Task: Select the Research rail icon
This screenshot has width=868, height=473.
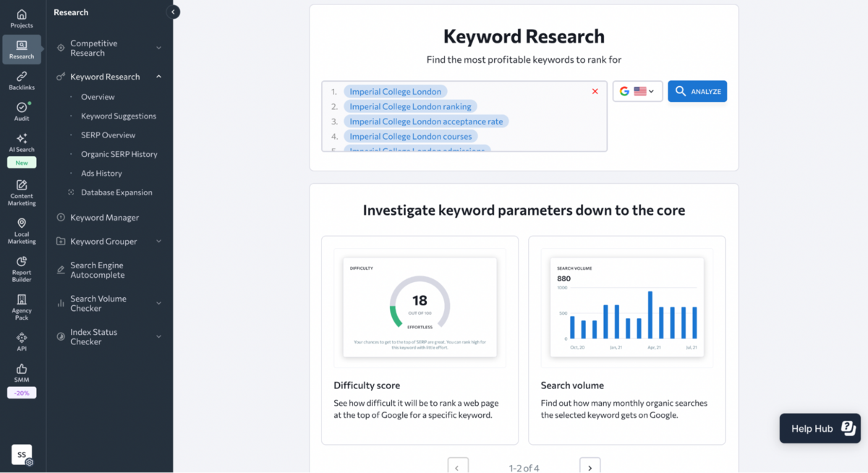Action: pyautogui.click(x=22, y=49)
